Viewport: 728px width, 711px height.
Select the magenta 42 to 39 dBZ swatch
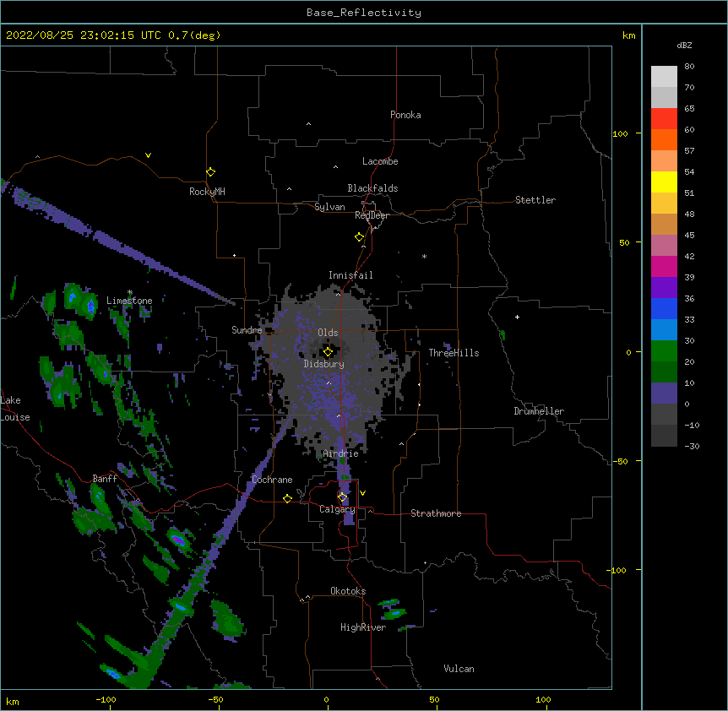coord(664,266)
